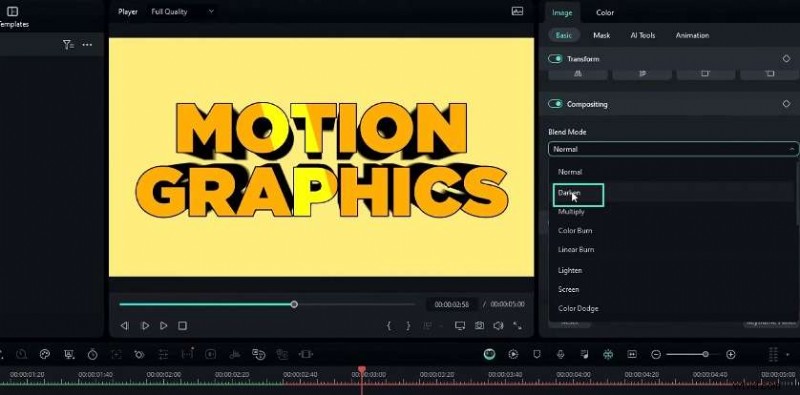Select the Animation sub-tab

click(x=692, y=35)
